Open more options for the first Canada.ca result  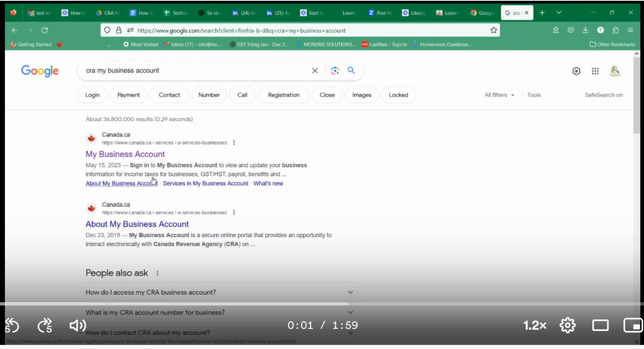click(234, 142)
